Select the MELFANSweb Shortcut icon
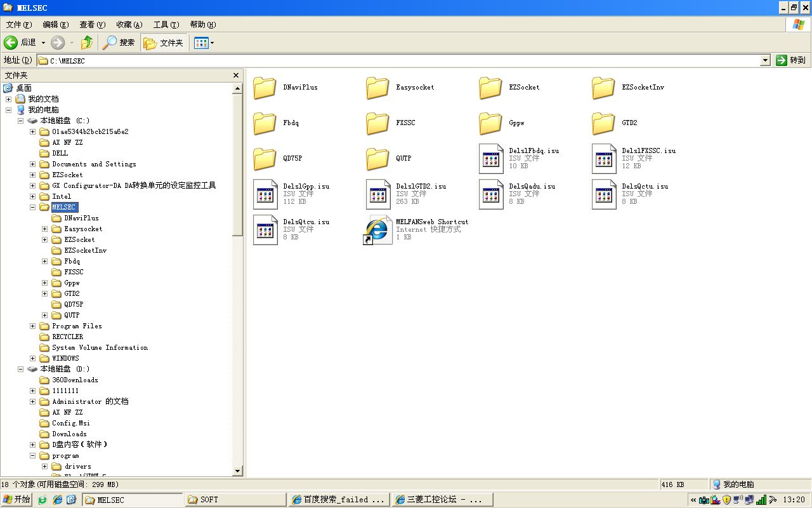Viewport: 812px width, 508px height. click(378, 229)
